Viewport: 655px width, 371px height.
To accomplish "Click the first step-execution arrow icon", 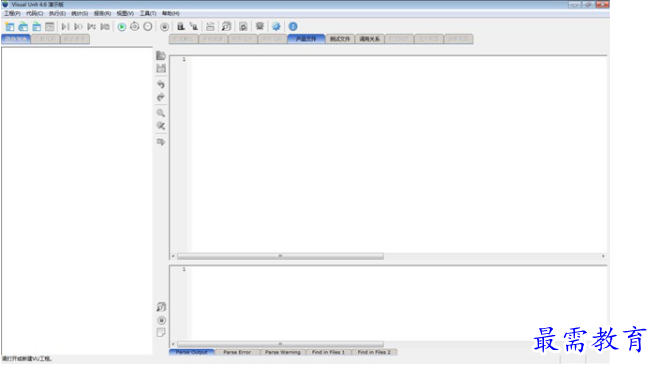I will point(65,27).
